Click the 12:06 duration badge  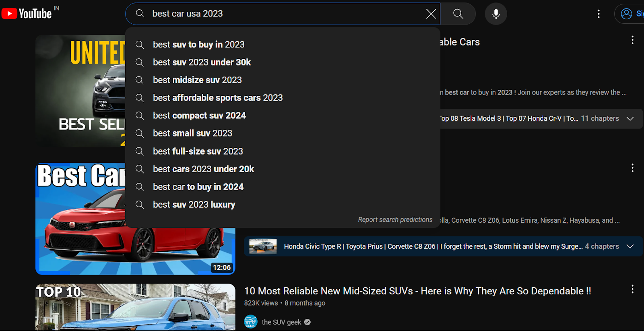222,267
